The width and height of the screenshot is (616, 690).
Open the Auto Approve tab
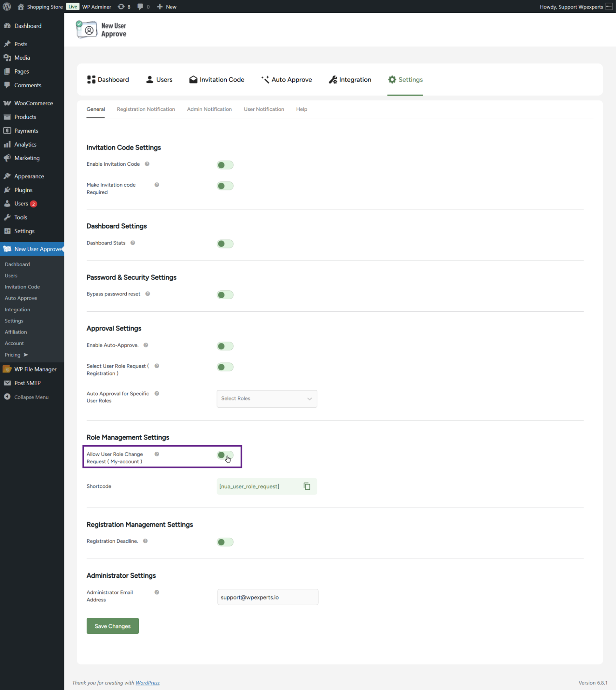point(287,80)
